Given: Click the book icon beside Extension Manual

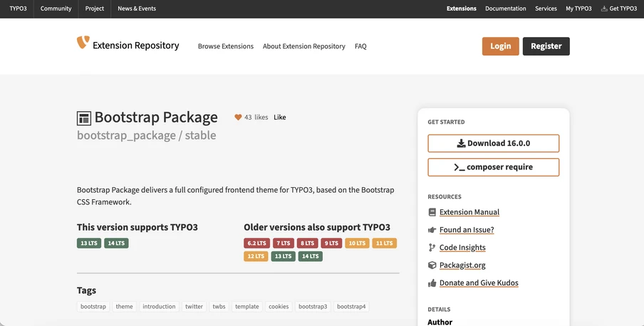Looking at the screenshot, I should click(x=432, y=212).
